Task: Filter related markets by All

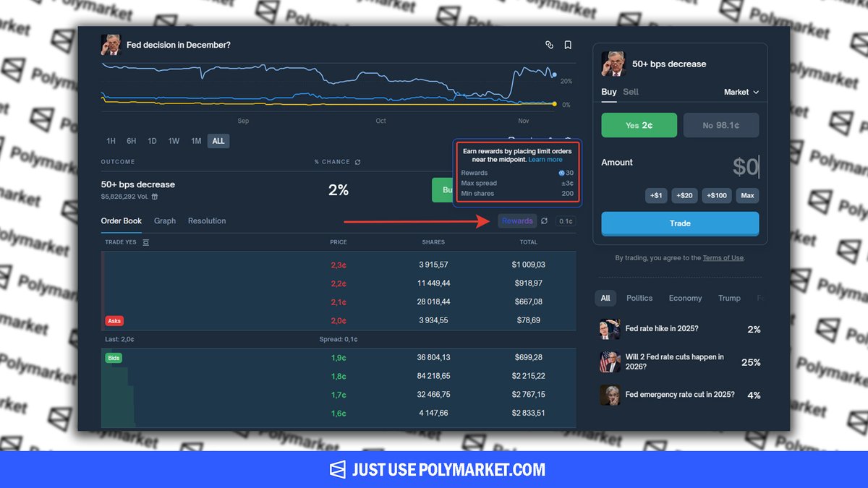Action: click(605, 298)
